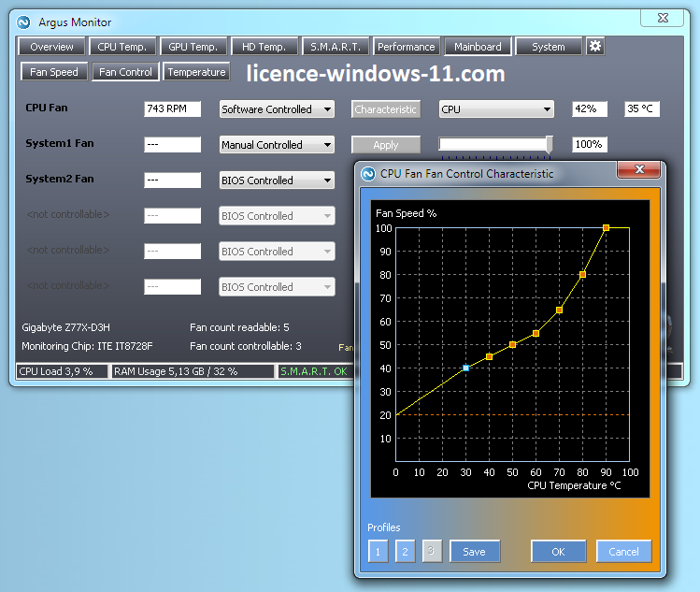Open the CPU temperature source dropdown

point(496,109)
